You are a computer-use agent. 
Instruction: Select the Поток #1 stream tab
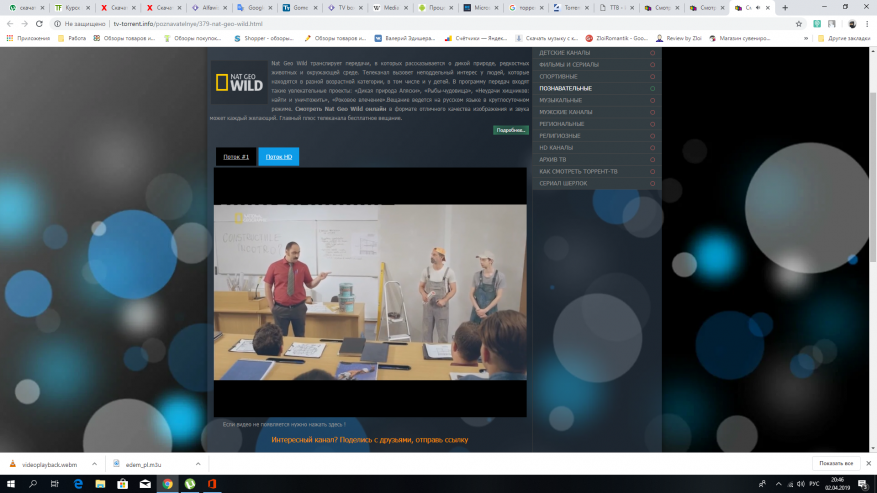[x=236, y=157]
